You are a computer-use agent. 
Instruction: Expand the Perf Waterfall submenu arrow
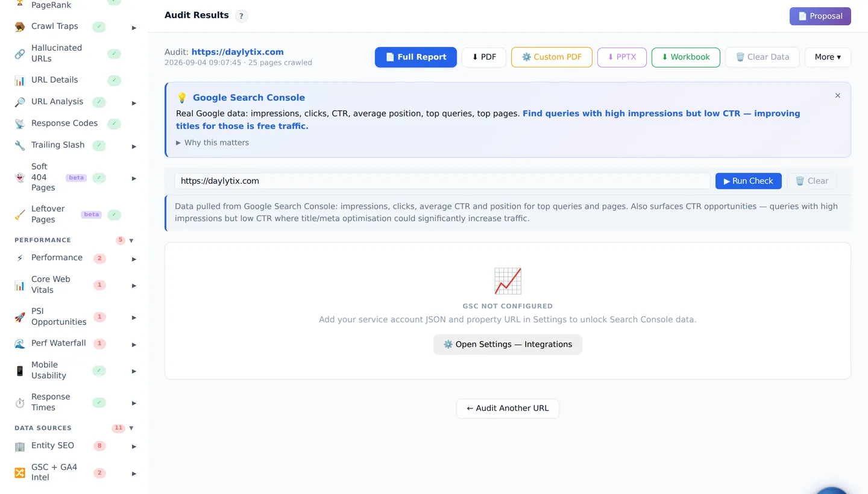tap(134, 345)
